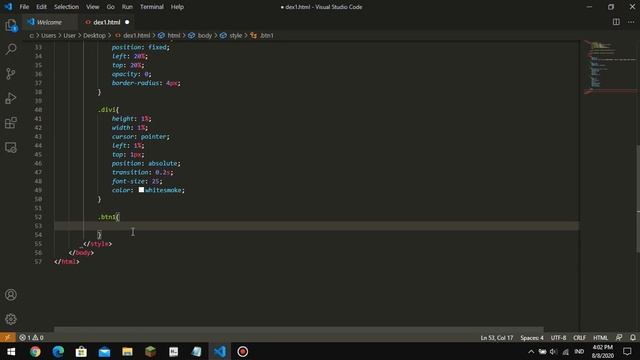Click the remote window indicator in status bar
Screen dimensions: 640x360
[x=7, y=338]
